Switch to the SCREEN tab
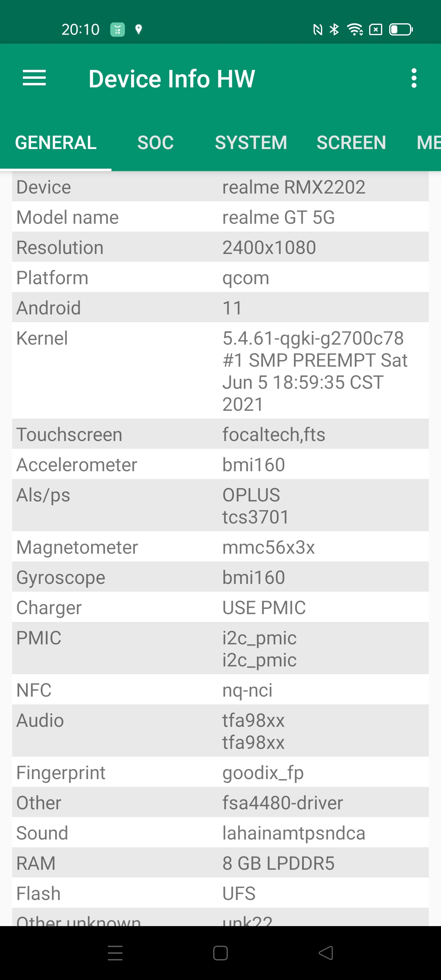Screen dimensions: 441x980 click(x=351, y=143)
